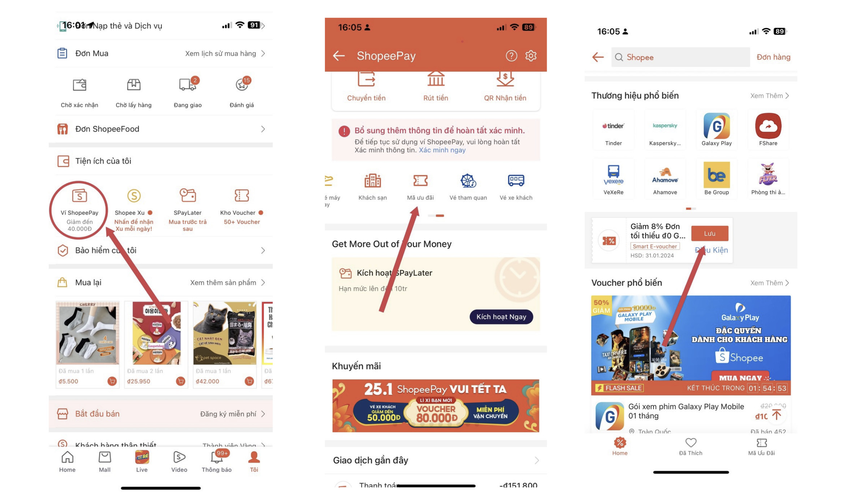Toggle ShopeePay help question mark icon

[512, 55]
